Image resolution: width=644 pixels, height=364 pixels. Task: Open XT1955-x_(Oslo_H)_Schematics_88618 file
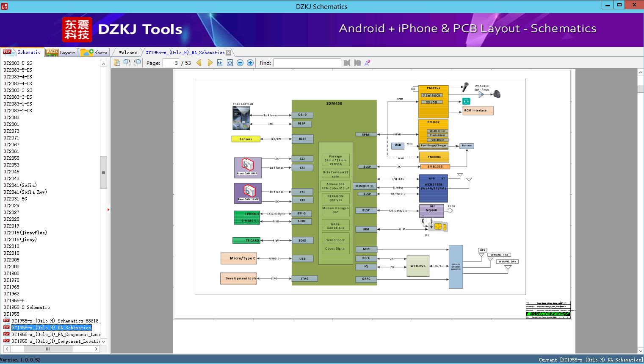[x=55, y=321]
